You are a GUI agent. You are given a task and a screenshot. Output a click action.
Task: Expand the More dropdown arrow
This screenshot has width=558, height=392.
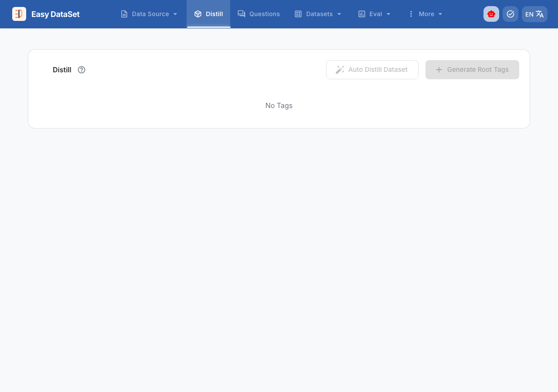[440, 14]
